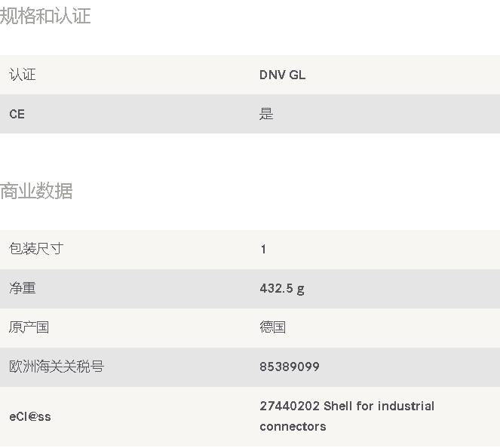Viewport: 500px width, 448px height.
Task: Select the 规格和认证 section heading
Action: [x=45, y=16]
